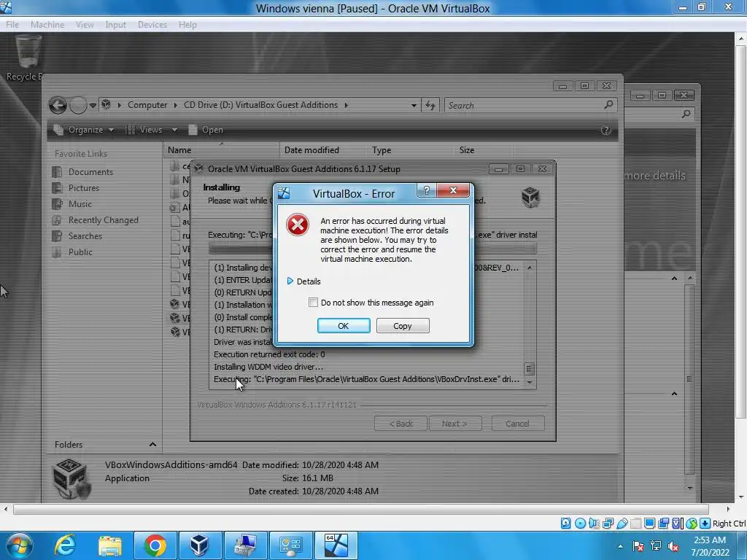This screenshot has width=747, height=560.
Task: Click the horizontal scrollbar of VM window
Action: [360, 510]
